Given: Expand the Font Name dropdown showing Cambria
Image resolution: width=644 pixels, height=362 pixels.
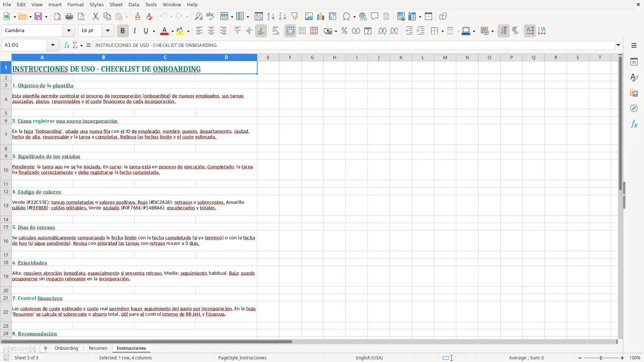Looking at the screenshot, I should click(x=68, y=31).
